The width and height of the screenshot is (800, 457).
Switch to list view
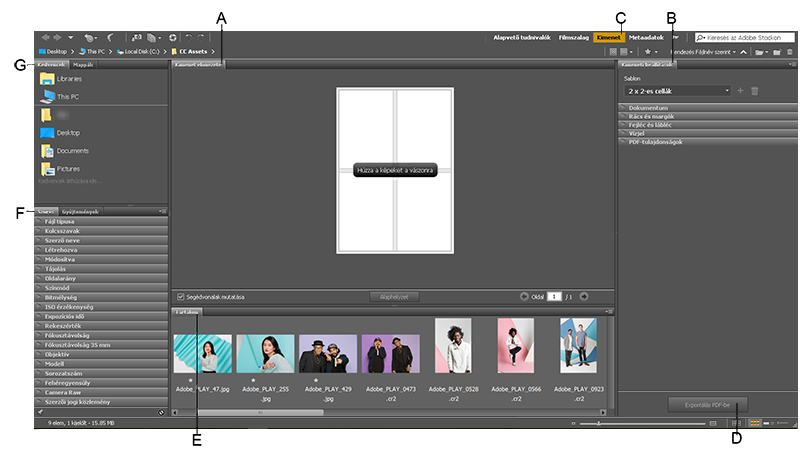click(x=783, y=423)
